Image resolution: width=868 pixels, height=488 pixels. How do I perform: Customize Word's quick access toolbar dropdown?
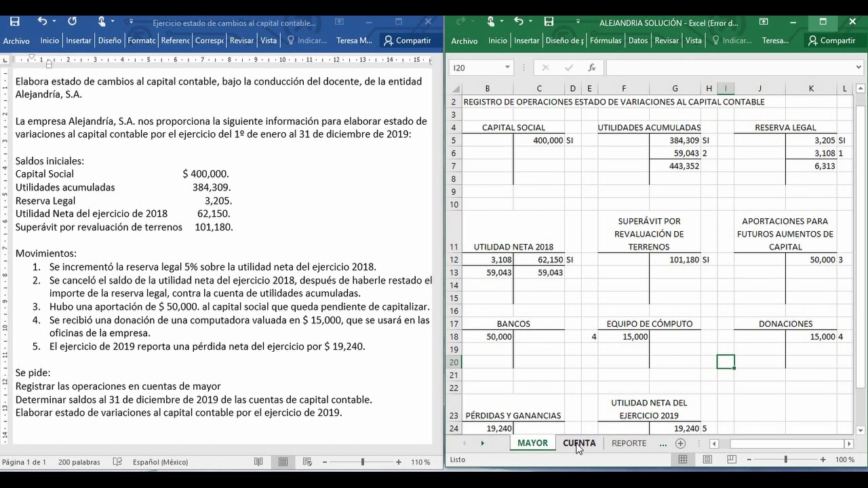click(x=132, y=22)
